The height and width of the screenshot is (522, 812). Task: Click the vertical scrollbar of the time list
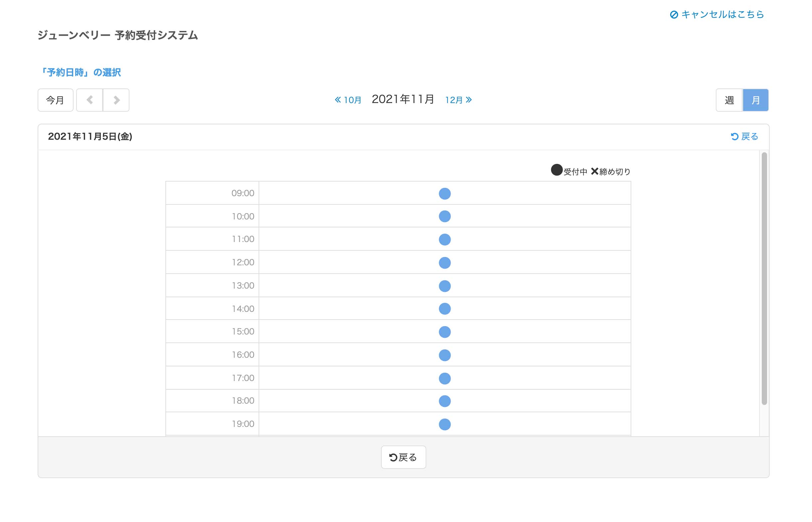(x=764, y=279)
